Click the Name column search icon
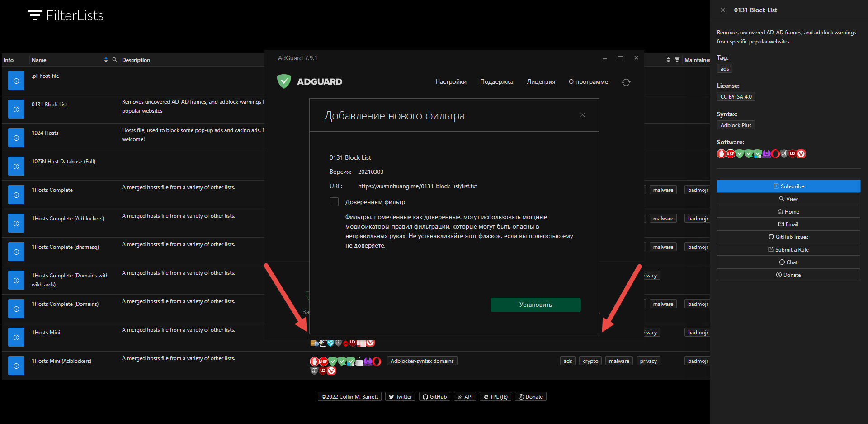 coord(115,60)
